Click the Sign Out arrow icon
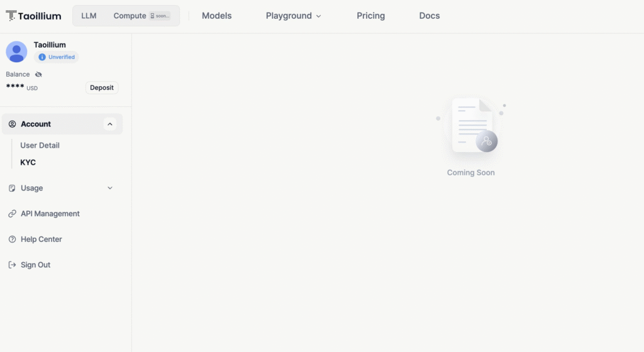644x352 pixels. point(12,265)
